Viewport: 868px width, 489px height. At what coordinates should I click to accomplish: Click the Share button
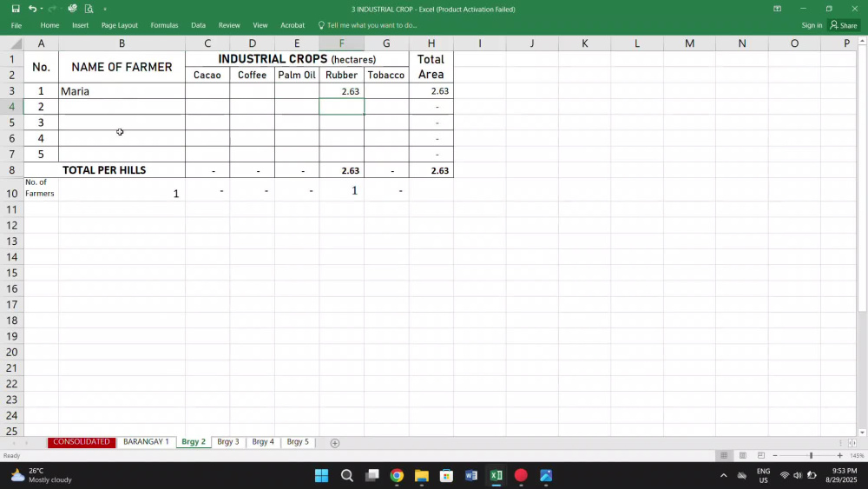tap(844, 25)
